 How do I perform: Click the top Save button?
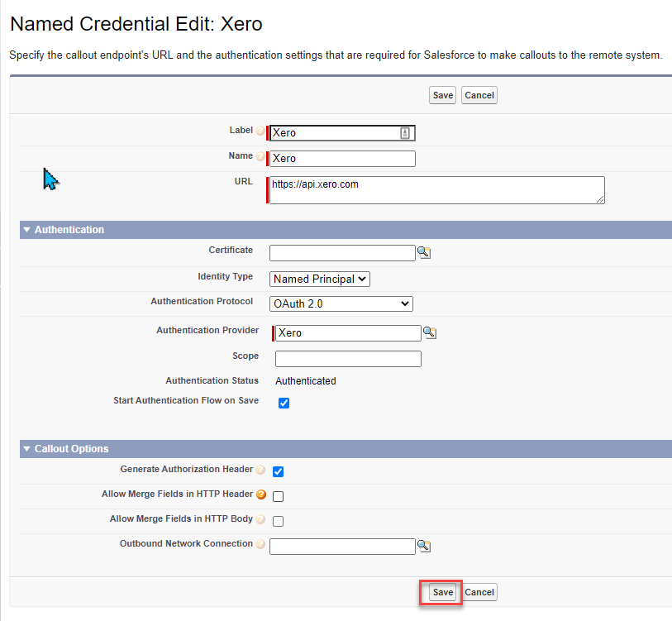[443, 95]
